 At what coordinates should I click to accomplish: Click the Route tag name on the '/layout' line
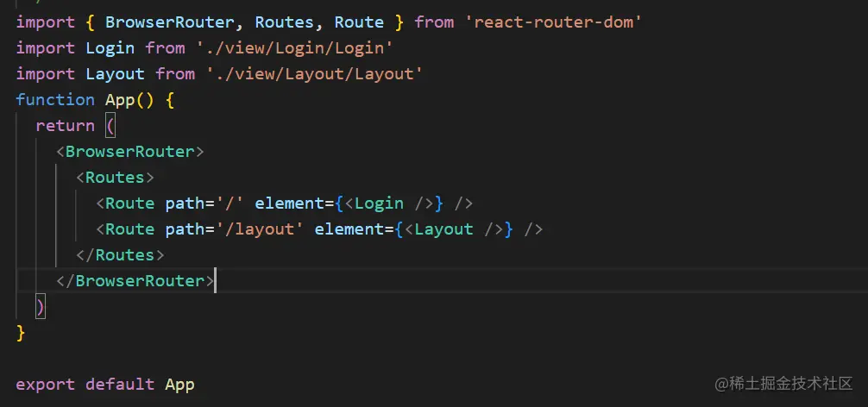(x=130, y=229)
